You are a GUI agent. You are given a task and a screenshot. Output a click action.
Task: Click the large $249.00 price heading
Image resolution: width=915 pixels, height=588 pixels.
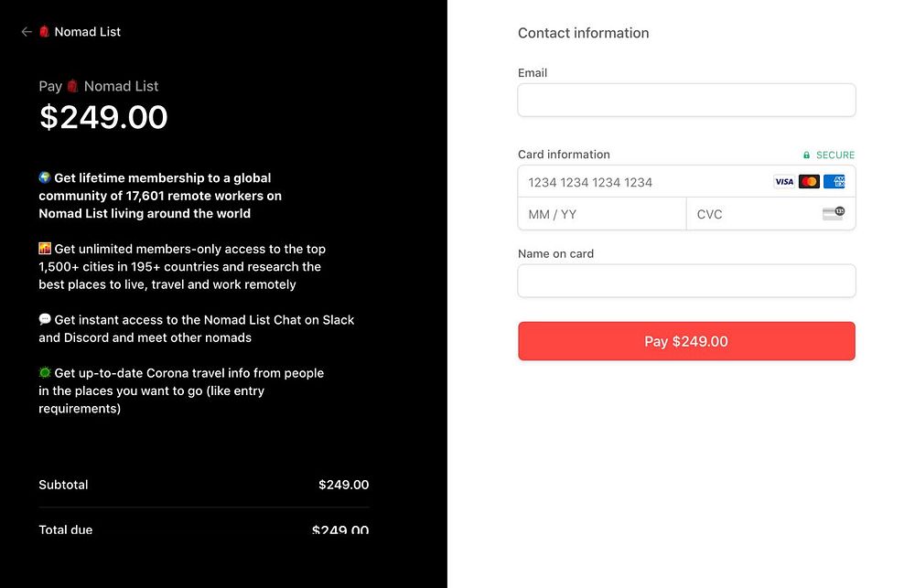(103, 117)
